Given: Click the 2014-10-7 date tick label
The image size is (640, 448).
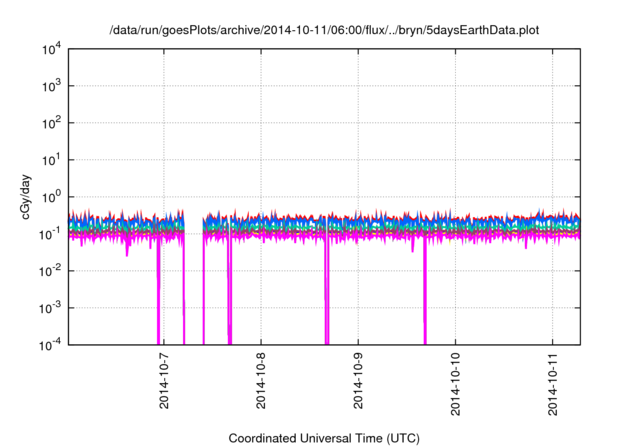Looking at the screenshot, I should [164, 381].
